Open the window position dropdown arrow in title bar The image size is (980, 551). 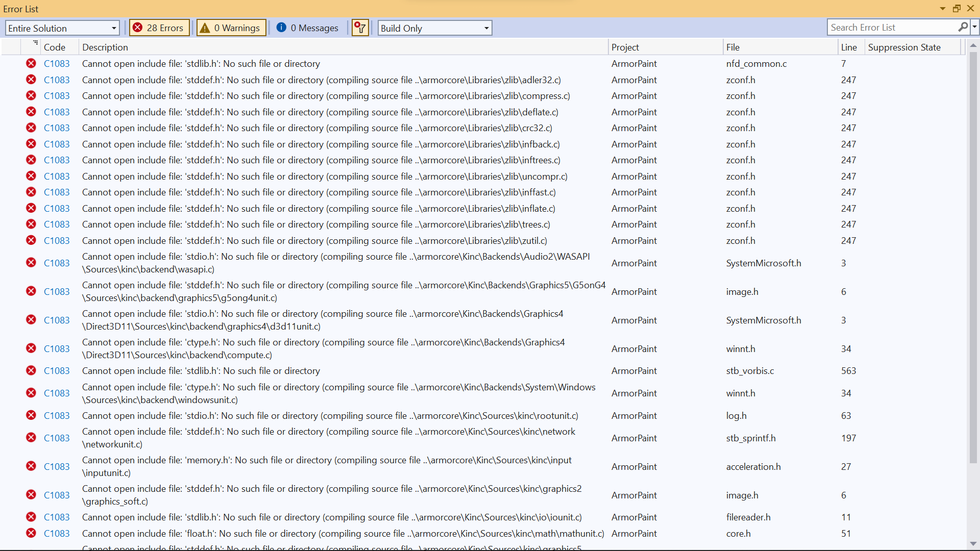click(x=942, y=9)
